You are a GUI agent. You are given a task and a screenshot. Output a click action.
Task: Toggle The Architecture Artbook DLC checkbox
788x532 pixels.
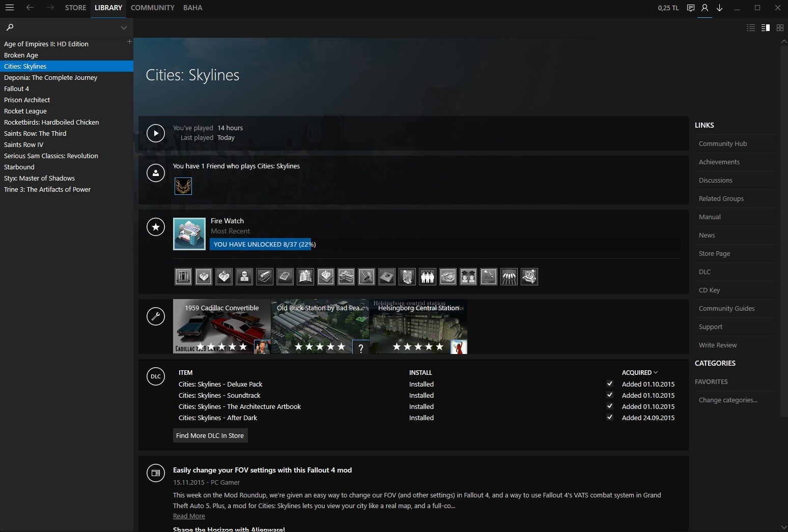(610, 406)
